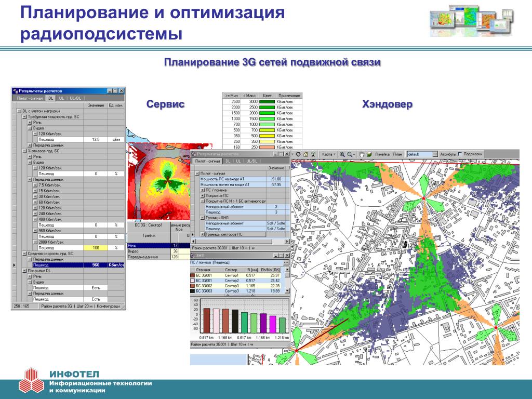Screen dimensions: 532x399
Task: Expand the ПС / помеха node
Action: point(203,190)
